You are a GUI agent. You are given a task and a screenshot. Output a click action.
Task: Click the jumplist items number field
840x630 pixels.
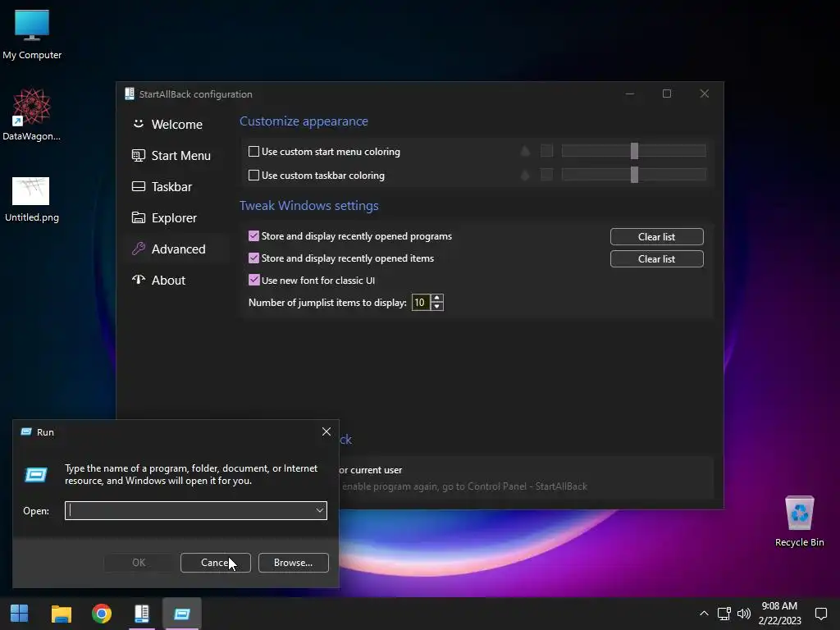click(421, 302)
